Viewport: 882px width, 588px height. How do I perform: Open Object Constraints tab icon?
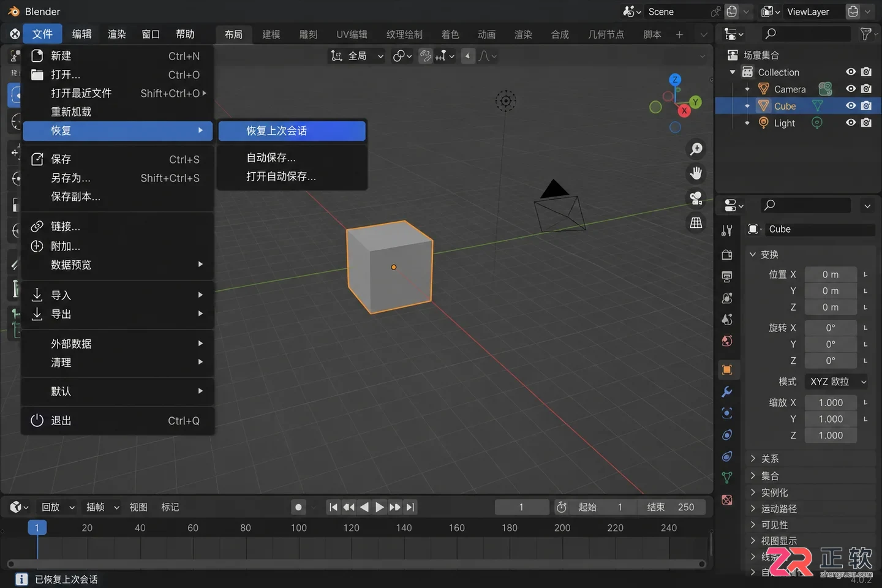727,456
